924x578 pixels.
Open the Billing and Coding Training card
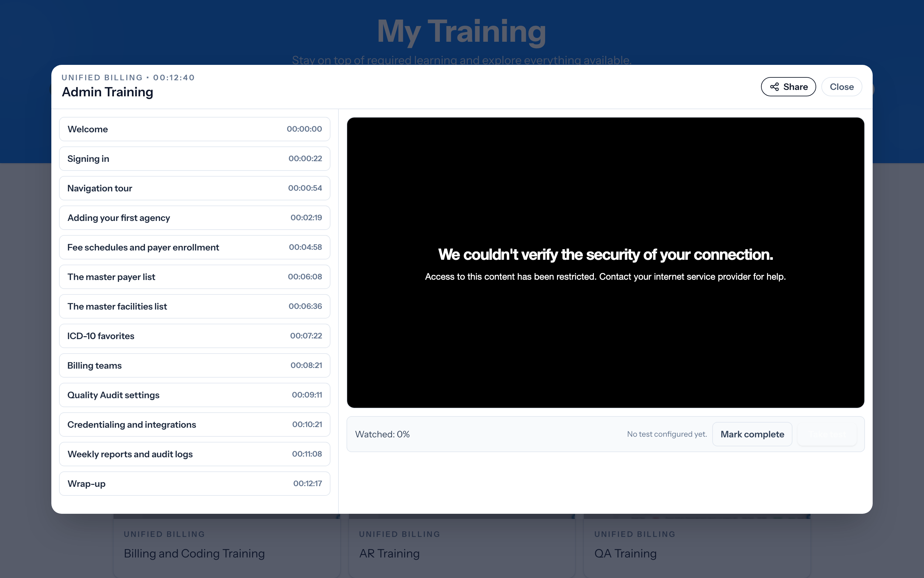pyautogui.click(x=227, y=547)
